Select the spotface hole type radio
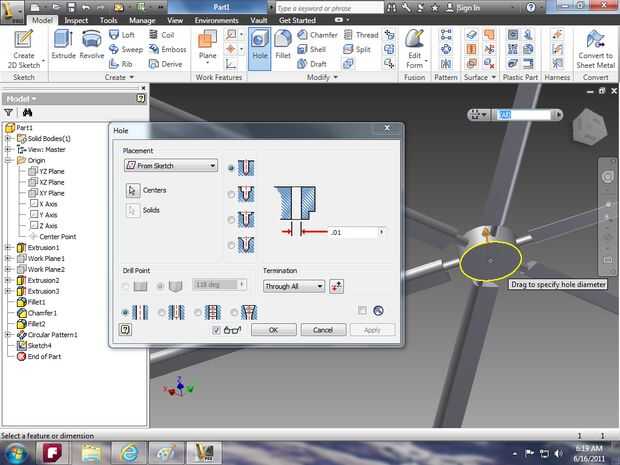This screenshot has width=620, height=465. point(231,220)
